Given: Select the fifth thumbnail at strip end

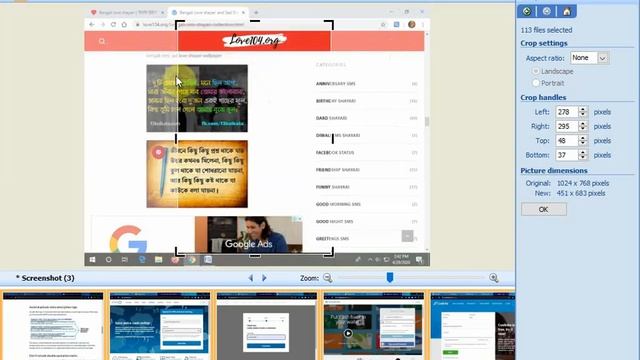Looking at the screenshot, I should click(473, 326).
